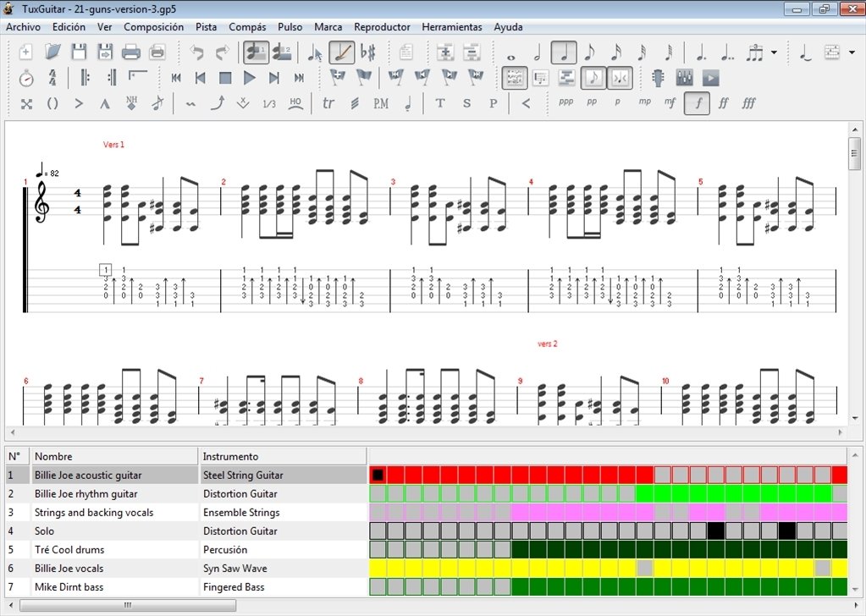Image resolution: width=866 pixels, height=616 pixels.
Task: Toggle voice 1 selection button
Action: 256,52
